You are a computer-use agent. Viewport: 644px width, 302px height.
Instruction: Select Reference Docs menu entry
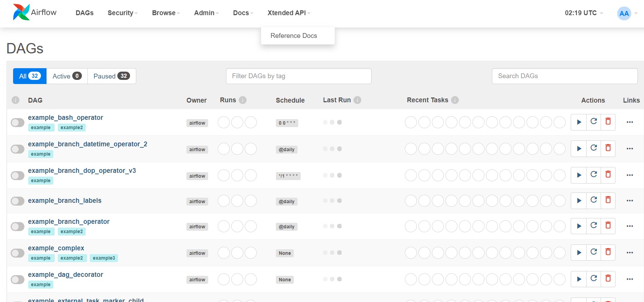click(x=294, y=35)
